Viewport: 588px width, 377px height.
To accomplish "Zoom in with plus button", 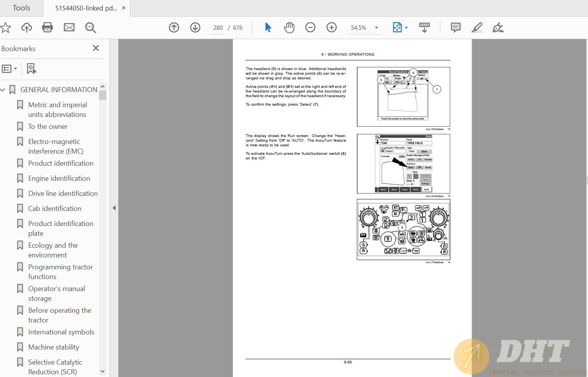I will pyautogui.click(x=331, y=27).
